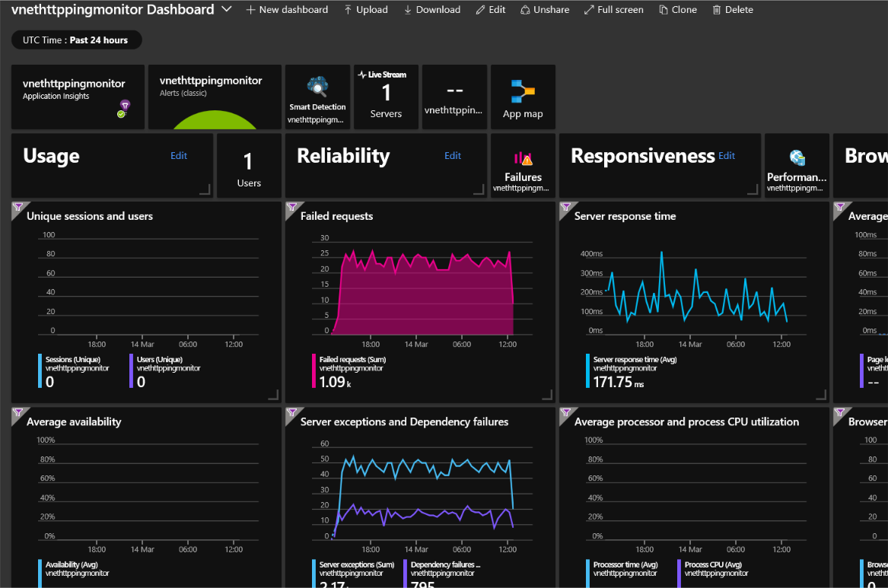Click filter icon on Server response time chart
The width and height of the screenshot is (888, 588).
click(565, 207)
